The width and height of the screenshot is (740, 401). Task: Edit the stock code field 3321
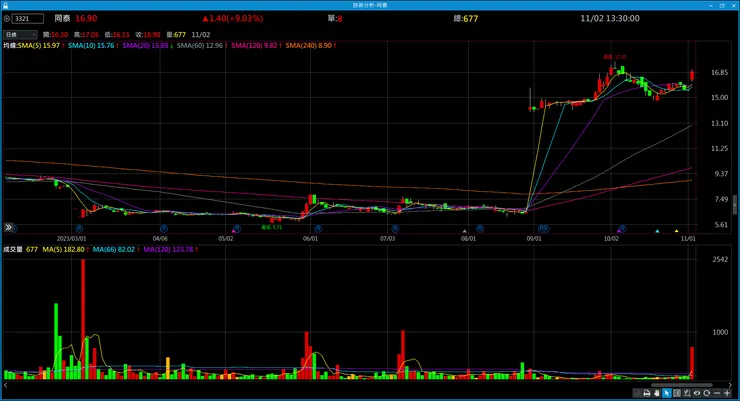coord(27,19)
